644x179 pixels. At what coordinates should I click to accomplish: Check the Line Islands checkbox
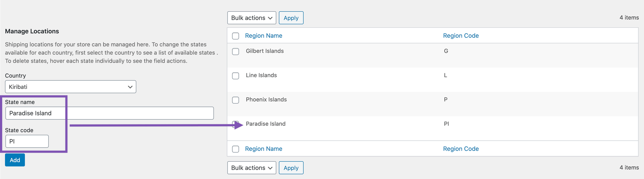coord(236,76)
